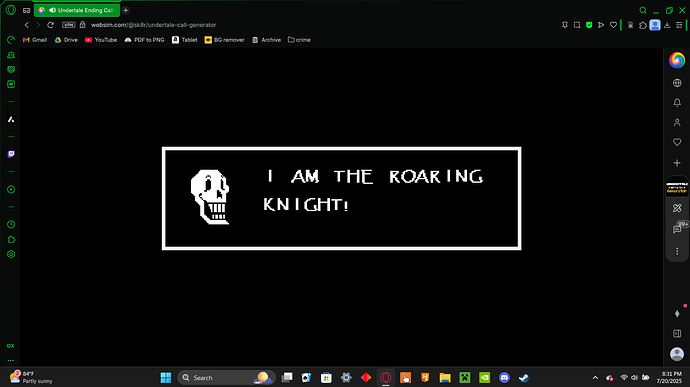Screen dimensions: 690x387
Task: Open the downloads arrow icon
Action: click(x=667, y=25)
